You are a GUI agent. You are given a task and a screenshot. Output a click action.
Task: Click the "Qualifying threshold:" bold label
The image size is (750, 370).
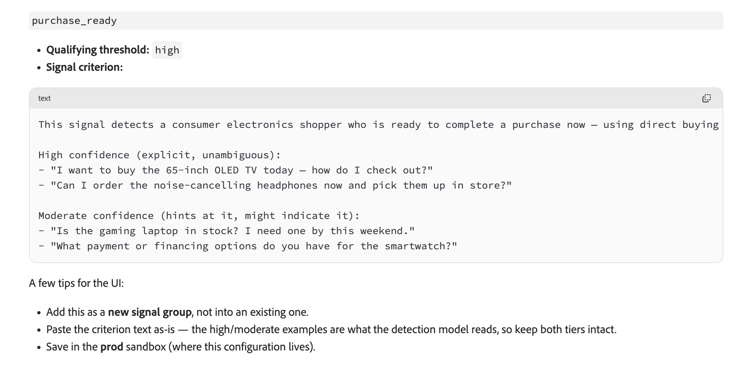(98, 50)
